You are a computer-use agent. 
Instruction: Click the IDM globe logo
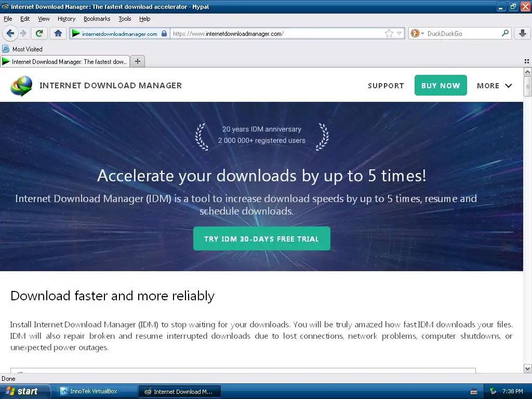pyautogui.click(x=21, y=86)
